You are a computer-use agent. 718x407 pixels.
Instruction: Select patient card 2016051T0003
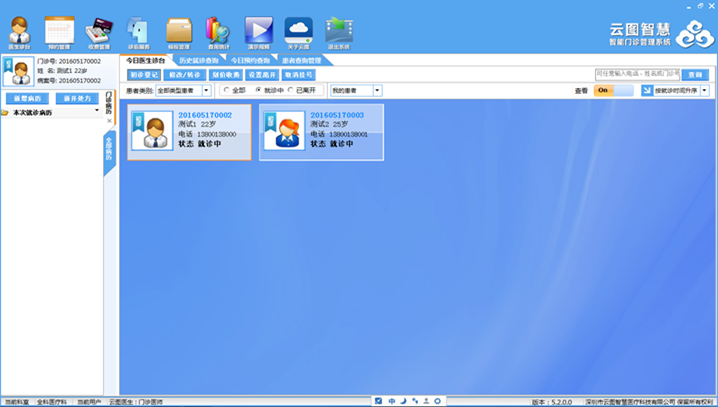coord(320,132)
